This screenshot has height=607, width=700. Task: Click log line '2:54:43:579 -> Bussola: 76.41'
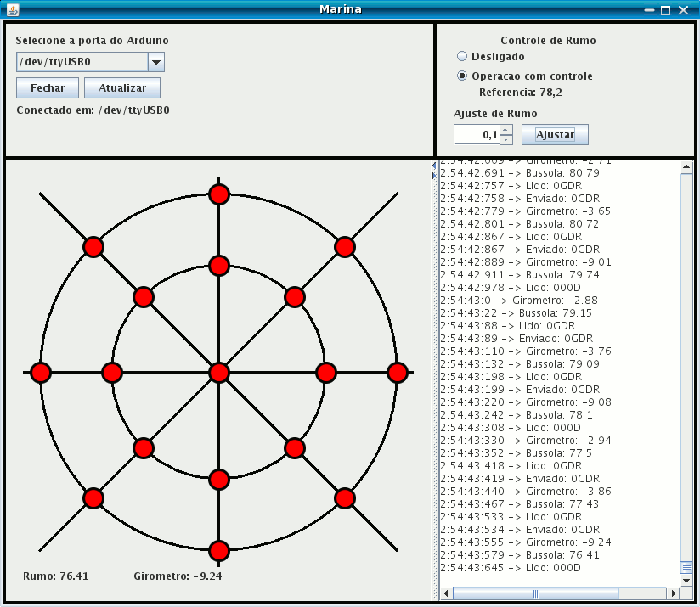tap(520, 554)
